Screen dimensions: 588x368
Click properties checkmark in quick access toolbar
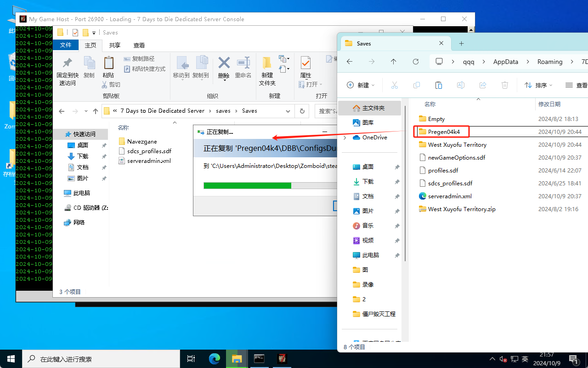75,33
